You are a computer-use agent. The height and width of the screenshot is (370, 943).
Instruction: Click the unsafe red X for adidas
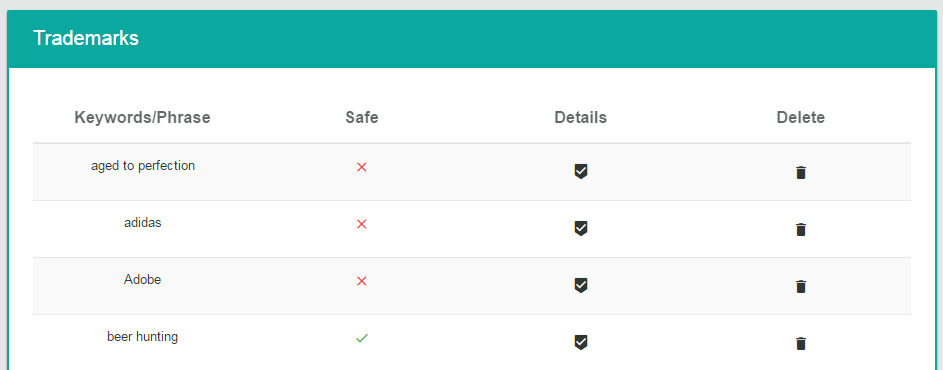point(361,224)
